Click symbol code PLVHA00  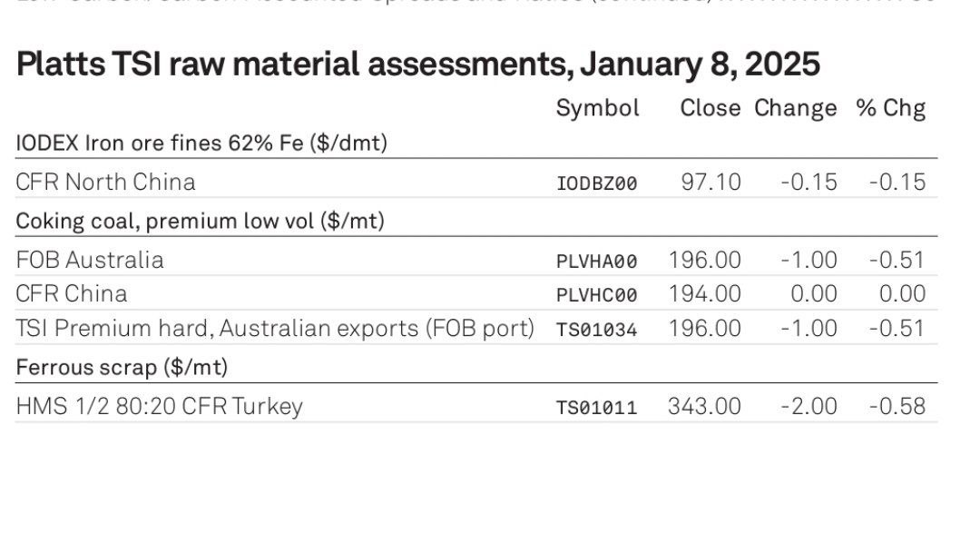(596, 262)
